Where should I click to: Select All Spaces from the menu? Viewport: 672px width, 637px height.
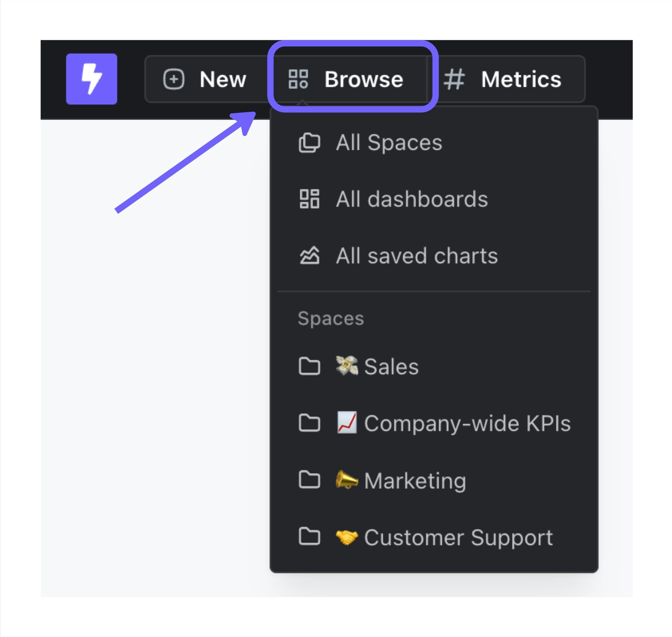tap(389, 143)
